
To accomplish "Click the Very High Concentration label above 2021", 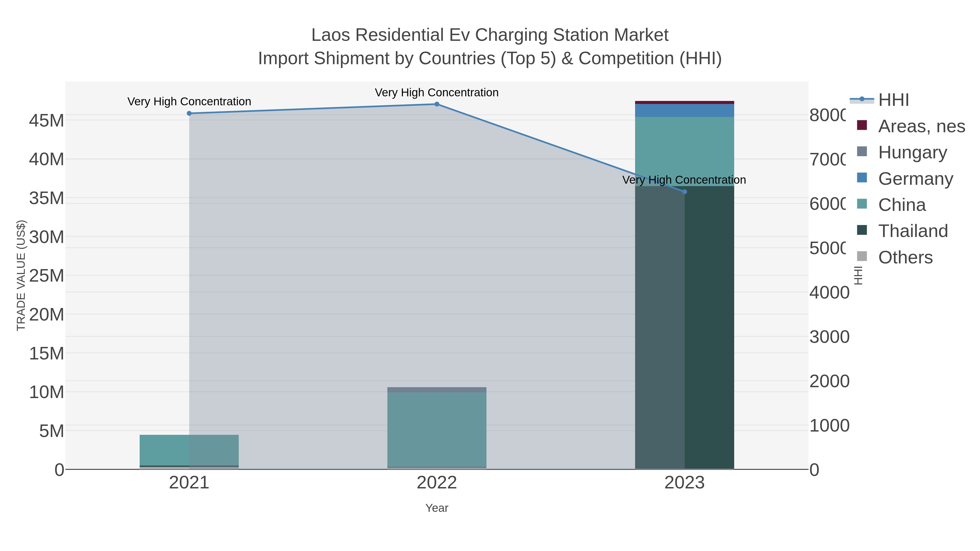I will tap(189, 101).
